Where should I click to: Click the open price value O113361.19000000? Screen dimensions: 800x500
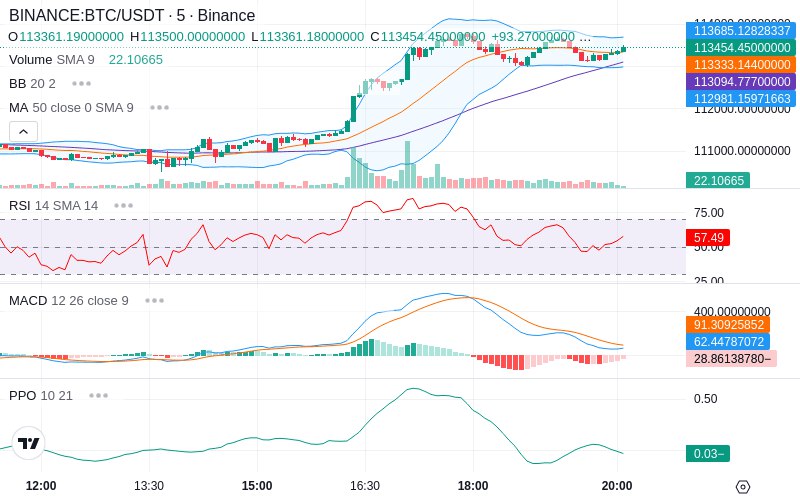point(66,37)
